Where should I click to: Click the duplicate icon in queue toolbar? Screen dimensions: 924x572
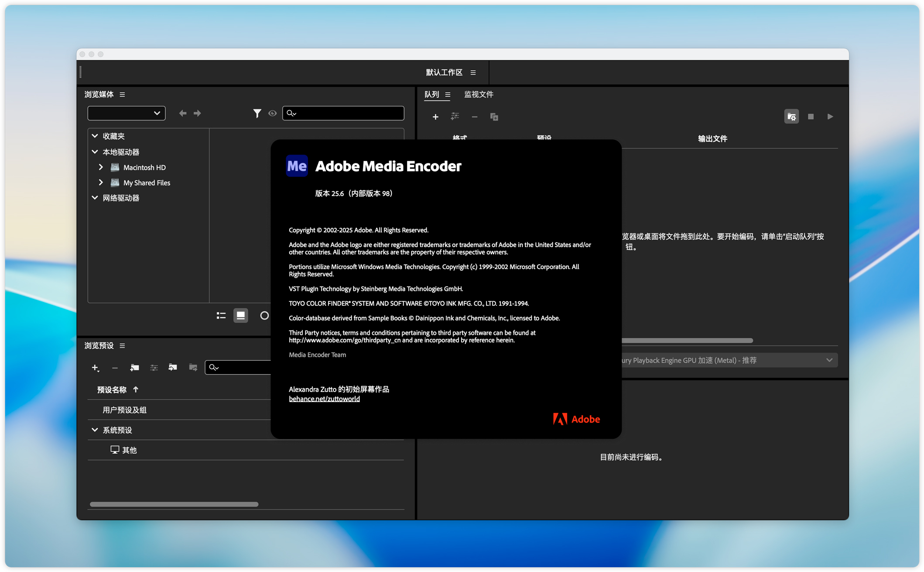pos(494,117)
